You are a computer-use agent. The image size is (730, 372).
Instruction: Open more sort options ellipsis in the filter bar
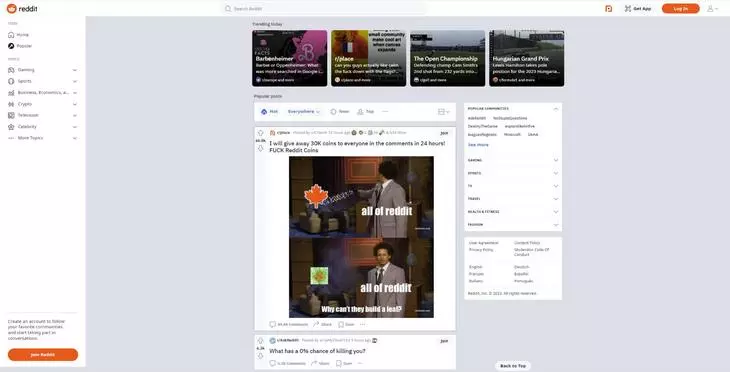[x=385, y=112]
